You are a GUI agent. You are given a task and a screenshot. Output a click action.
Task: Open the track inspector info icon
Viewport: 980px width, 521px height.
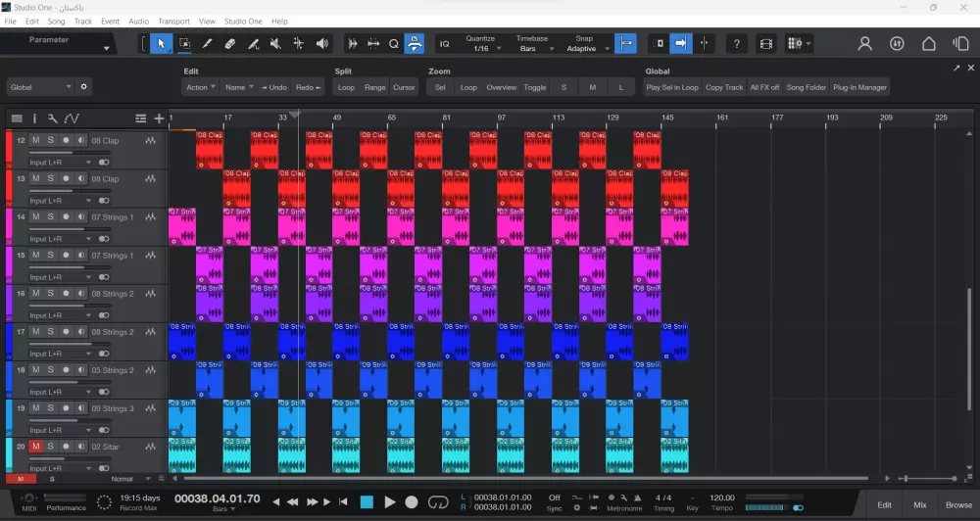pyautogui.click(x=34, y=118)
